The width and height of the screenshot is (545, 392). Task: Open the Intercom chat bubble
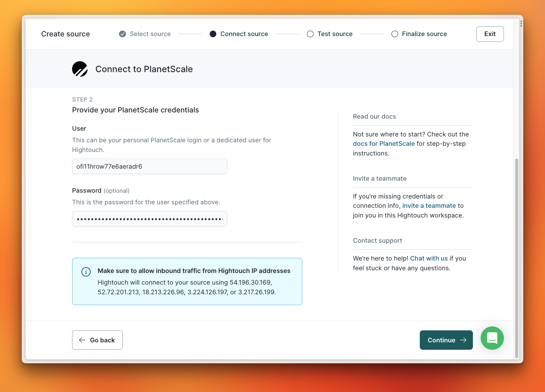(x=492, y=338)
